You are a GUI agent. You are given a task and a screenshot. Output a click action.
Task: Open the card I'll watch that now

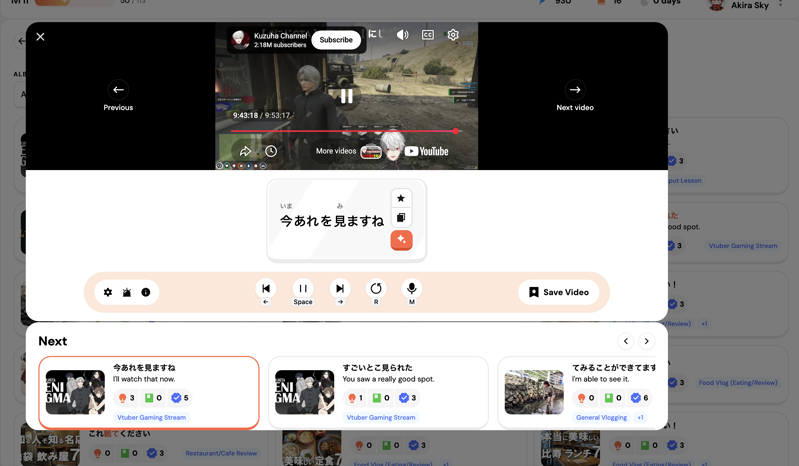[x=149, y=393]
